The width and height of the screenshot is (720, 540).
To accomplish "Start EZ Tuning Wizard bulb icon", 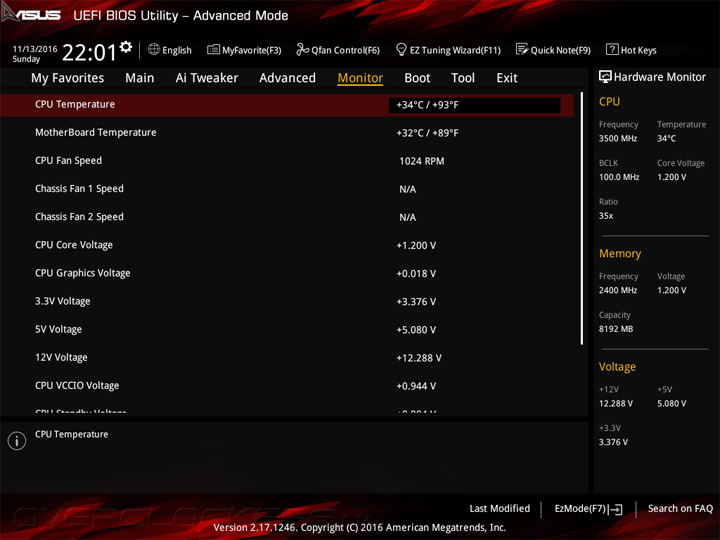I will (401, 49).
